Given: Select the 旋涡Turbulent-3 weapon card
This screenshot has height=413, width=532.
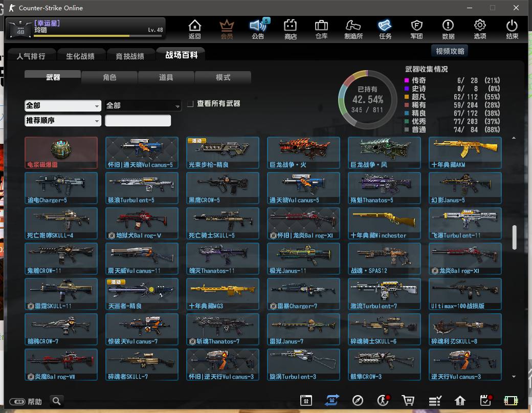Looking at the screenshot, I should (x=304, y=364).
